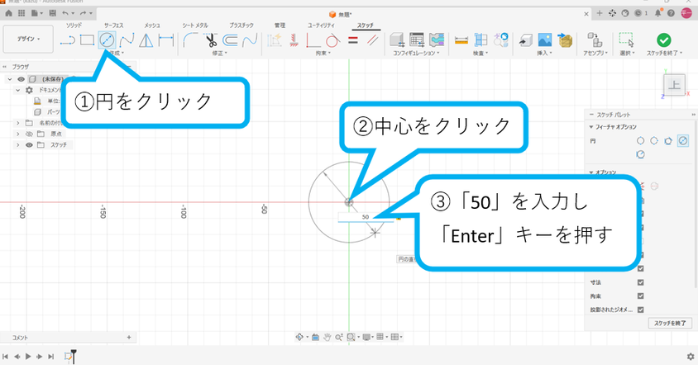Click the Insert Canvas image icon
The height and width of the screenshot is (365, 698).
tap(545, 40)
